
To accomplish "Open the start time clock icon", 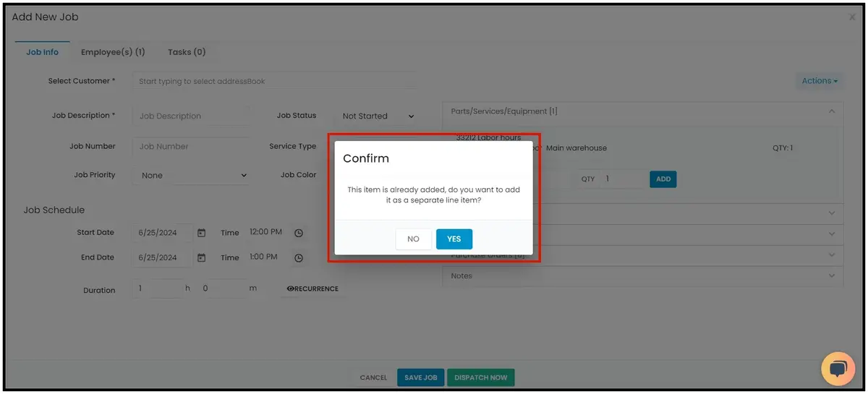I will [299, 233].
